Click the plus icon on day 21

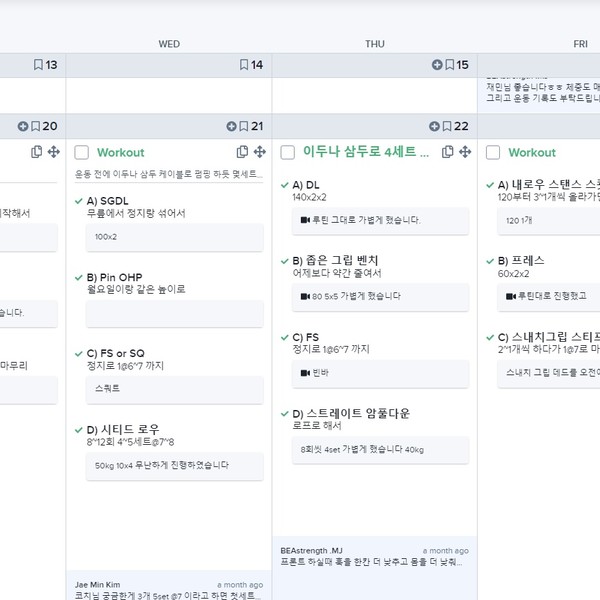pyautogui.click(x=231, y=126)
